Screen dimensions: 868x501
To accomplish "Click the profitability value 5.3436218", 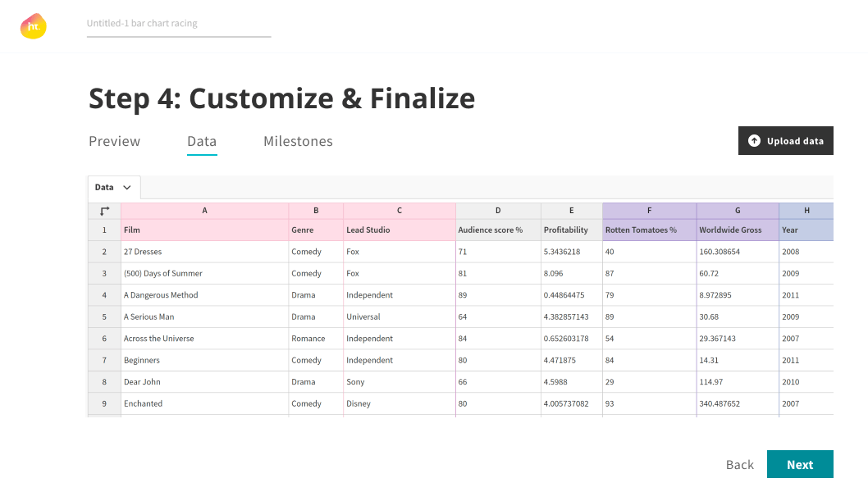I will point(572,252).
